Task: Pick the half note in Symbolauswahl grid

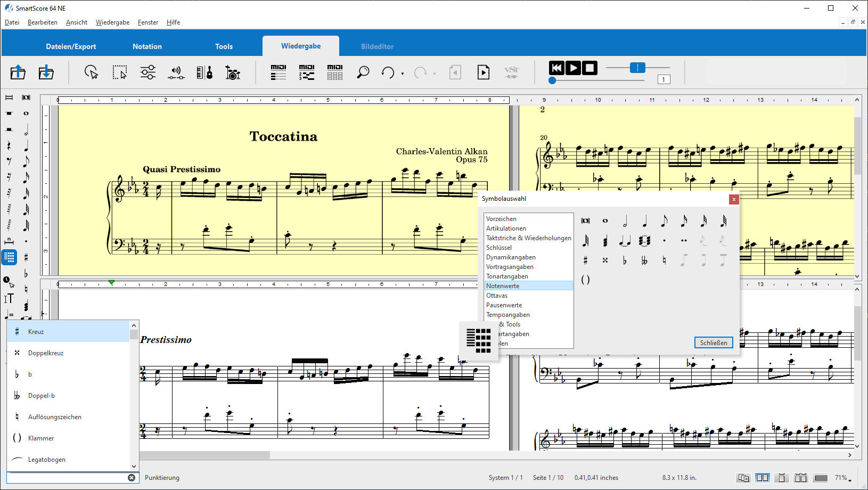Action: point(625,221)
